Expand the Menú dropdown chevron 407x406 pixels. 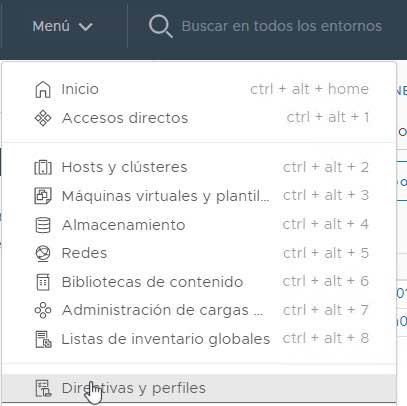(x=86, y=26)
